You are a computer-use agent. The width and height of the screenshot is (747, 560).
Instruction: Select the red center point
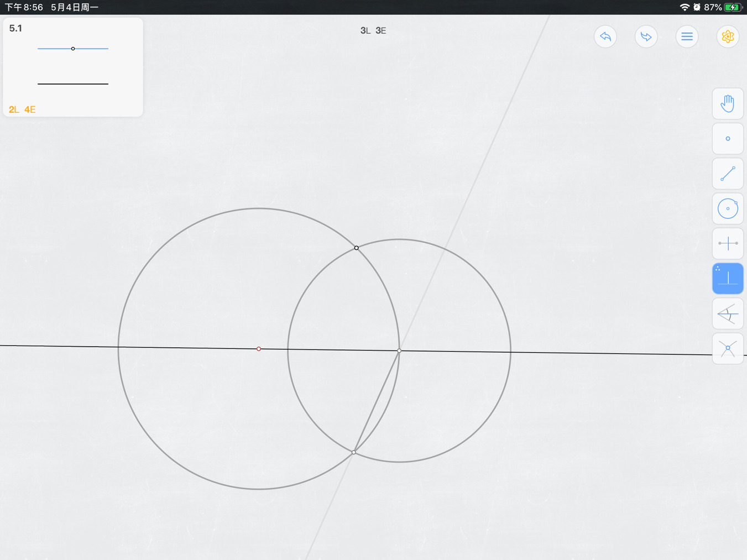click(x=259, y=349)
